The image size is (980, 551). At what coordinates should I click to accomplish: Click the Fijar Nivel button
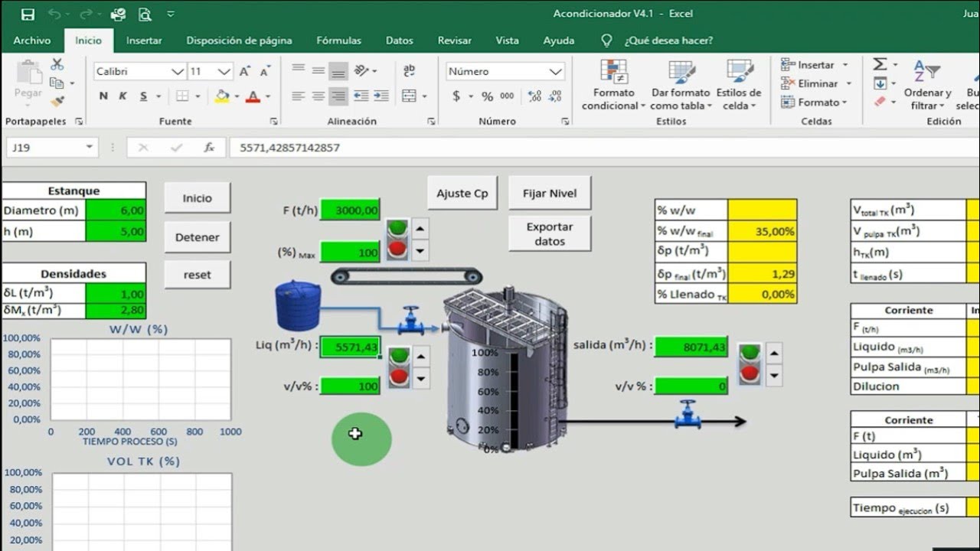[550, 194]
